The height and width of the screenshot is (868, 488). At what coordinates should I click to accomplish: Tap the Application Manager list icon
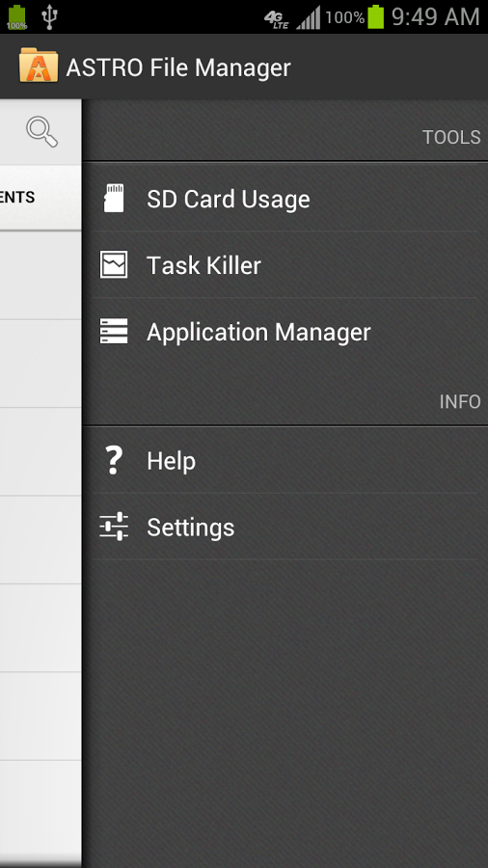114,331
